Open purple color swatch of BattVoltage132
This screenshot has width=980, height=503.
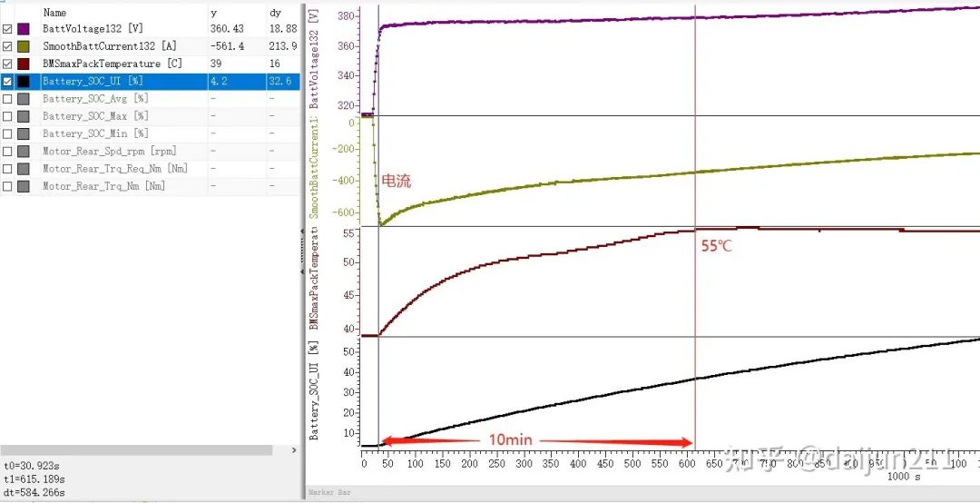(23, 29)
